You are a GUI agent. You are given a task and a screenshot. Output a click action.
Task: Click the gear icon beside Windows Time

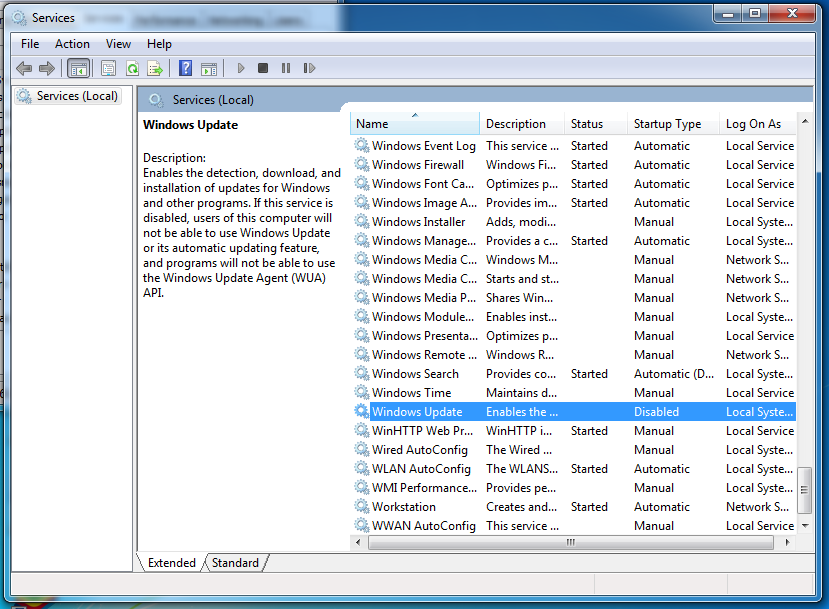pos(362,393)
